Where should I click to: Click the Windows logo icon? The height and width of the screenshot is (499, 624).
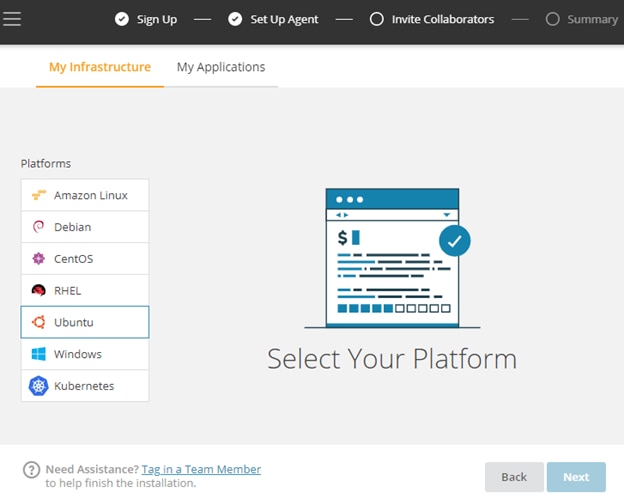pos(39,354)
